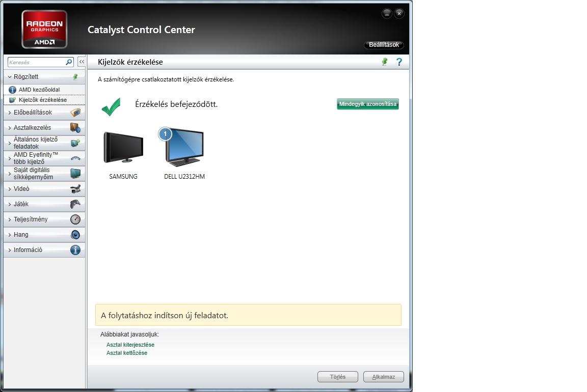
Task: Expand the Információ section
Action: pos(10,250)
